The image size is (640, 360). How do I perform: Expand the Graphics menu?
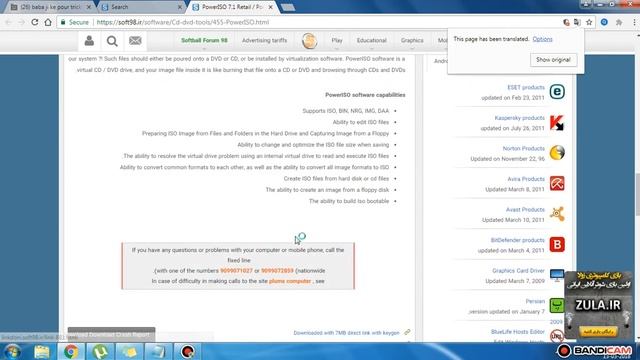click(x=412, y=40)
